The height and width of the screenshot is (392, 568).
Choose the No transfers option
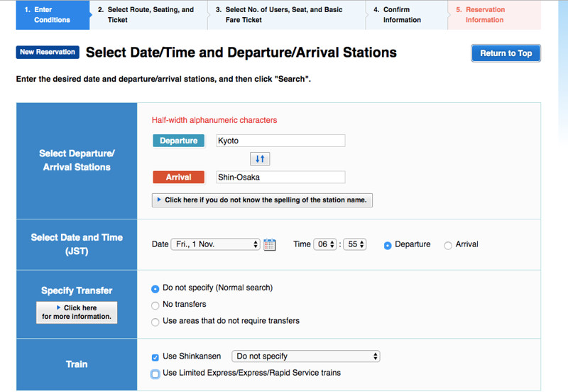click(x=155, y=305)
